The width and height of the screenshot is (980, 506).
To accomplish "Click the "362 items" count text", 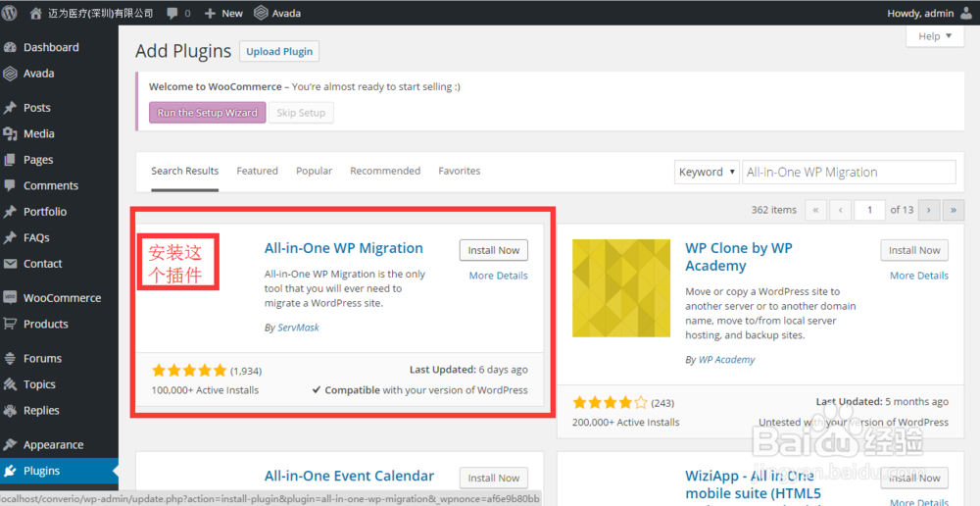I will [x=774, y=210].
